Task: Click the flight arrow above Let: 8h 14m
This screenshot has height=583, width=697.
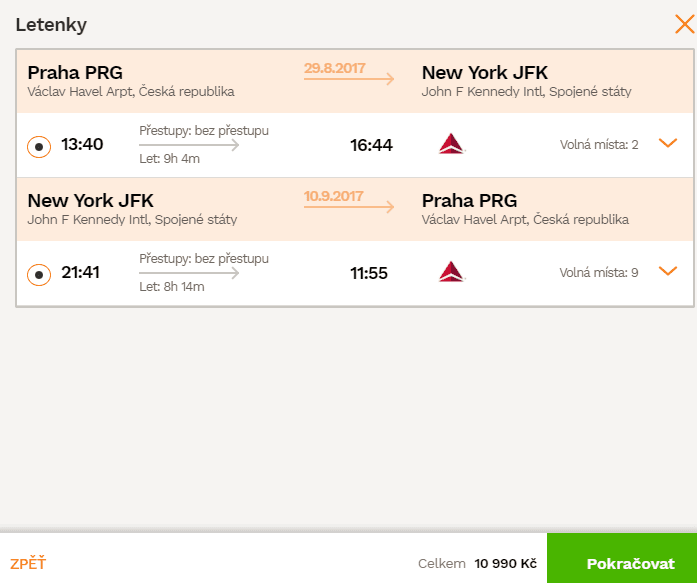Action: point(189,273)
